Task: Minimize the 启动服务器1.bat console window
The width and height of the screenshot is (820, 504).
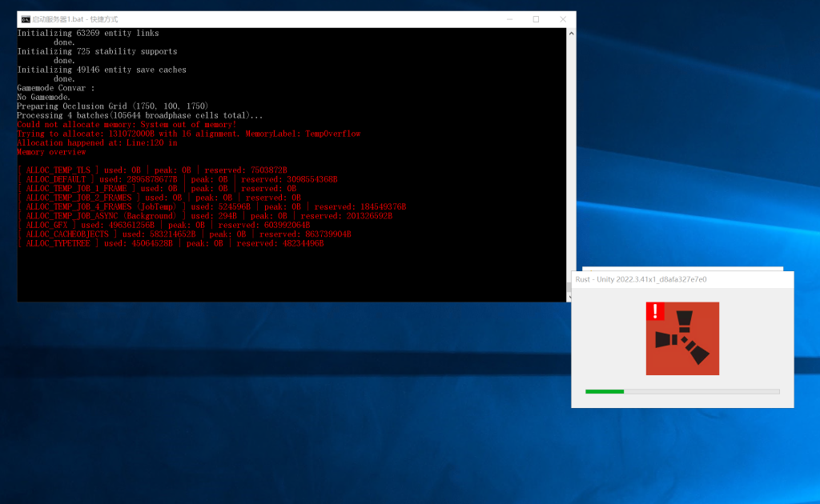Action: 509,19
